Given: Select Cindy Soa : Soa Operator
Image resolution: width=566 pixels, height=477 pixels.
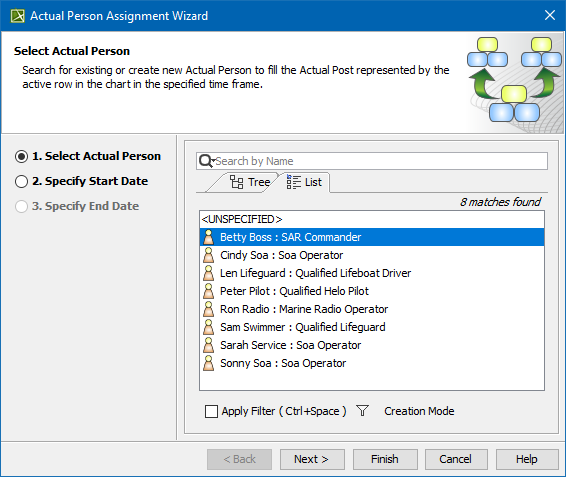Looking at the screenshot, I should click(x=372, y=255).
